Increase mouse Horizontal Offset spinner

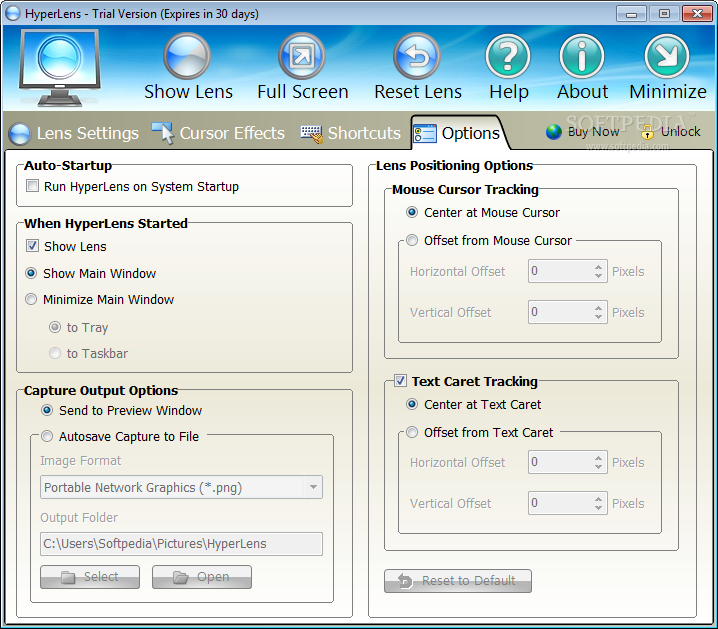(x=598, y=266)
